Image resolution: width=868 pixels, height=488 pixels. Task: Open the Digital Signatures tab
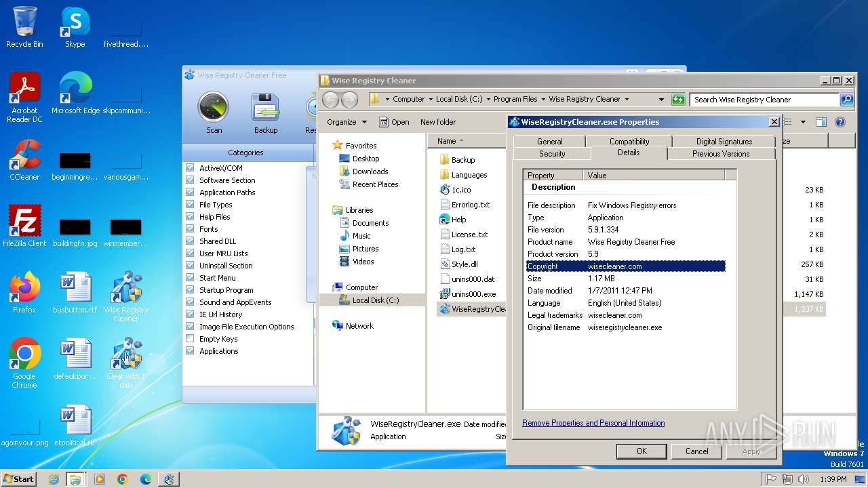click(x=724, y=141)
